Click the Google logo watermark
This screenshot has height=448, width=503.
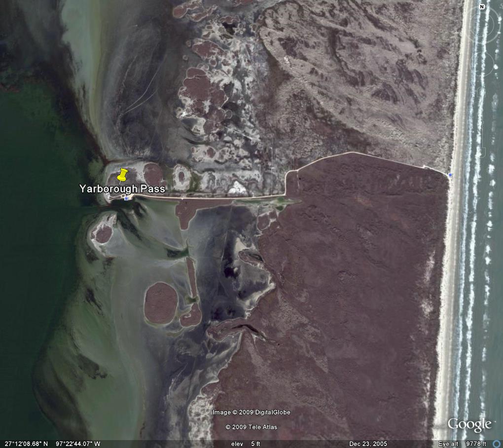[469, 424]
